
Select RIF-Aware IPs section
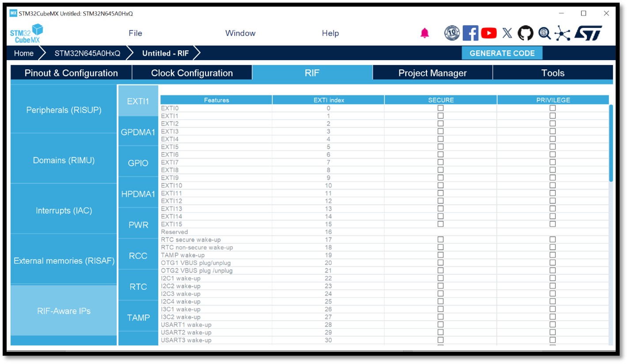(x=64, y=311)
